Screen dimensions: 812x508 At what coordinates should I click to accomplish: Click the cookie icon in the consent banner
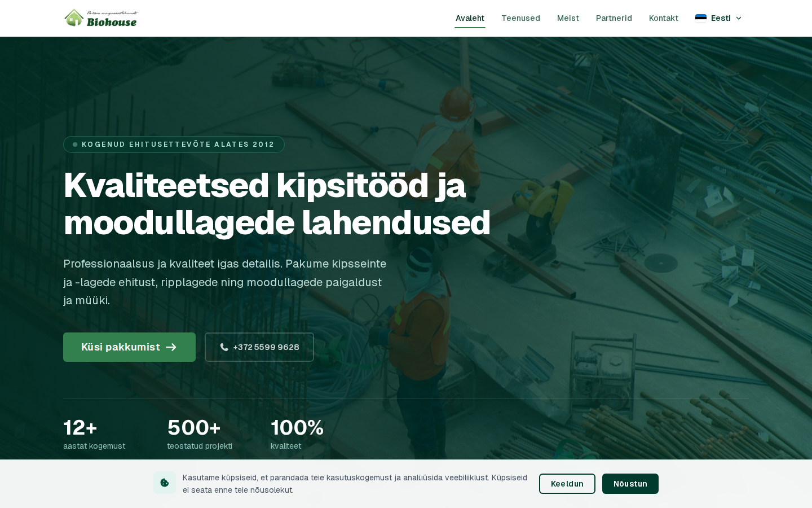165,483
